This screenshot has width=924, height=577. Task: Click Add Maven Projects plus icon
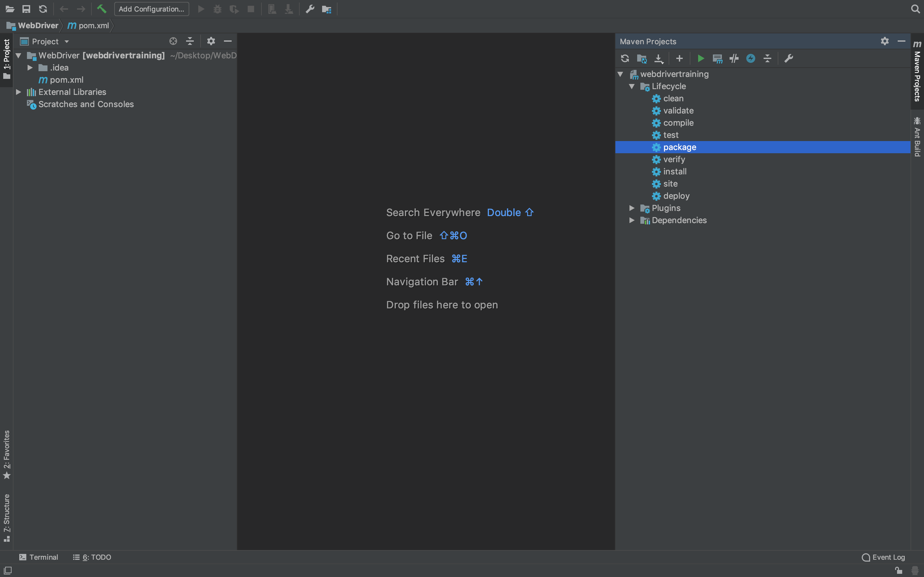point(679,58)
